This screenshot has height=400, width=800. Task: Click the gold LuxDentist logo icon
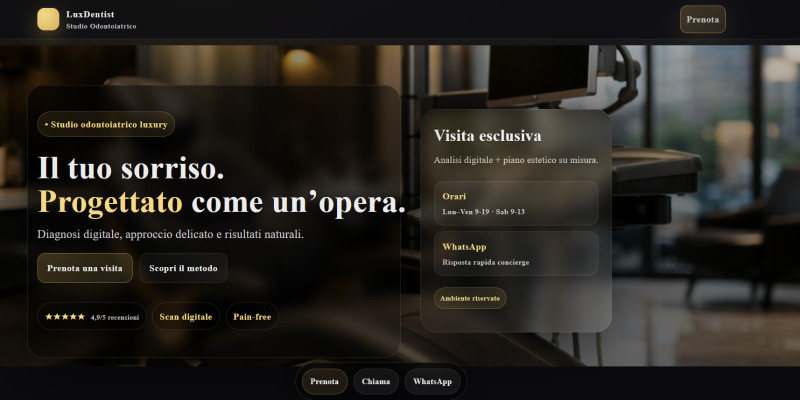(48, 19)
